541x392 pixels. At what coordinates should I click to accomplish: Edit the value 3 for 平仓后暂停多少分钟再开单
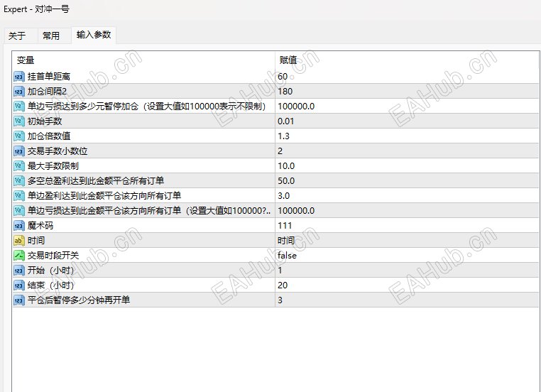pos(407,300)
